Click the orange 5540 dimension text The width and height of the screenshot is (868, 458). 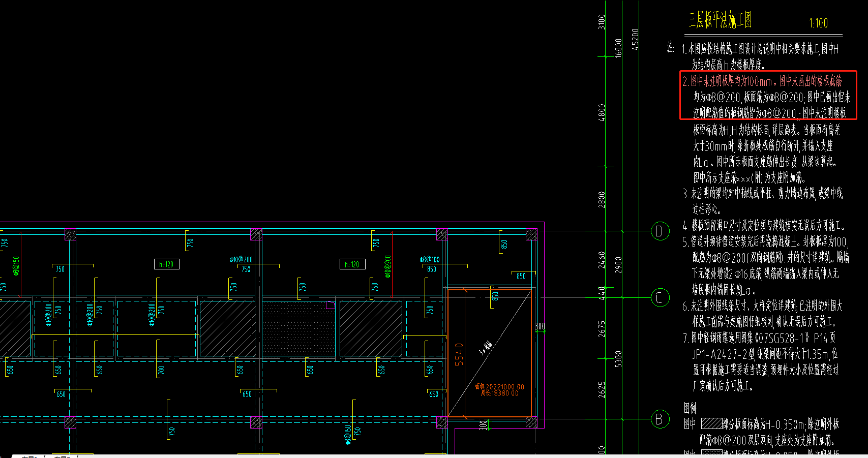point(459,354)
